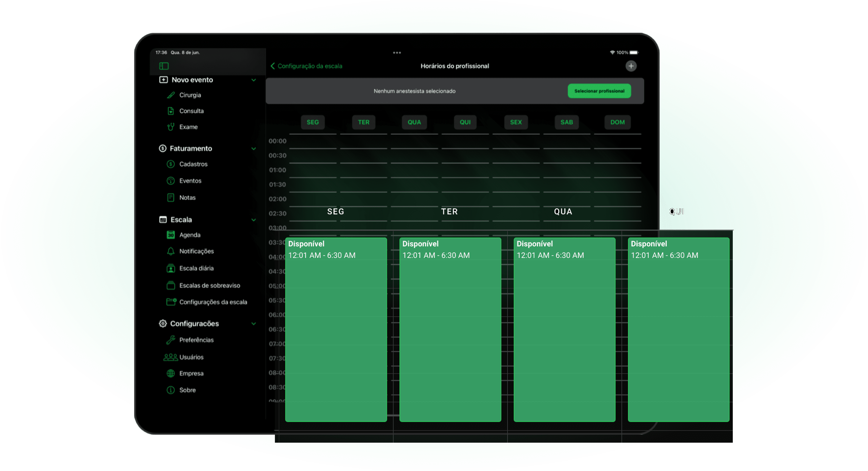Go back to Configuração da escala
The width and height of the screenshot is (868, 471).
[306, 66]
